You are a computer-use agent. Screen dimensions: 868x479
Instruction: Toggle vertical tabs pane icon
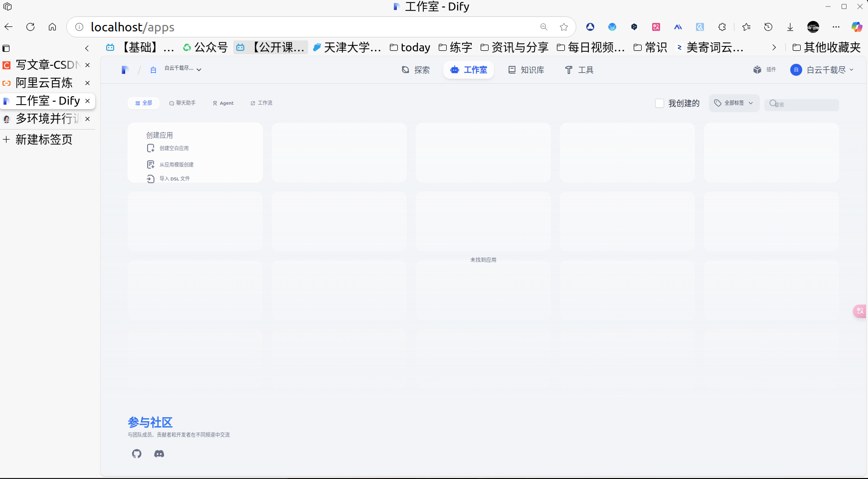tap(6, 48)
